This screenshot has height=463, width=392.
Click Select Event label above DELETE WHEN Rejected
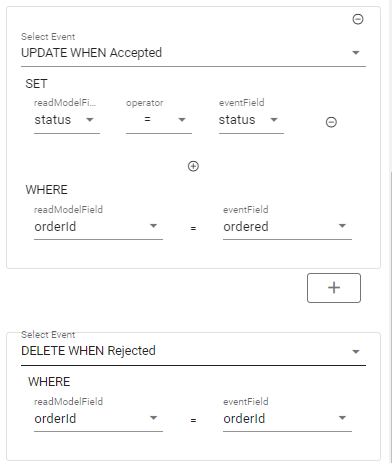click(x=48, y=334)
